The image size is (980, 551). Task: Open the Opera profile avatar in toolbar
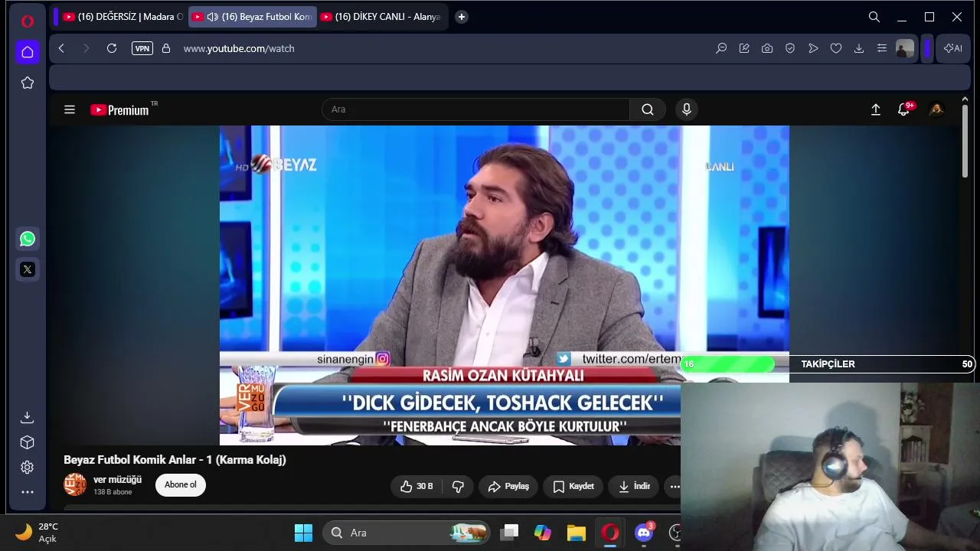pos(905,48)
